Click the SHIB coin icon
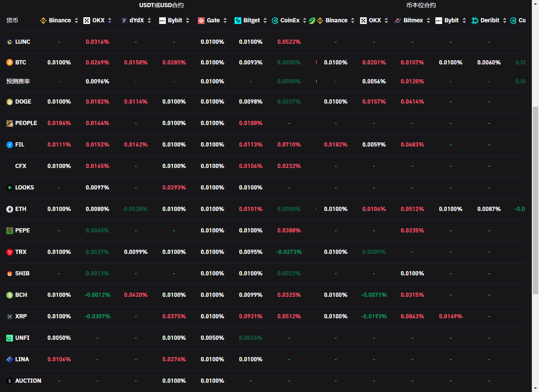Image resolution: width=539 pixels, height=392 pixels. point(9,273)
